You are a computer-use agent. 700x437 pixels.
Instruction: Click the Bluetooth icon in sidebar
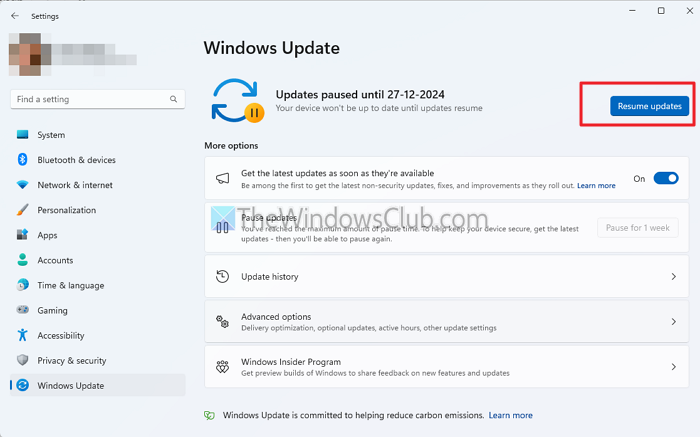22,159
